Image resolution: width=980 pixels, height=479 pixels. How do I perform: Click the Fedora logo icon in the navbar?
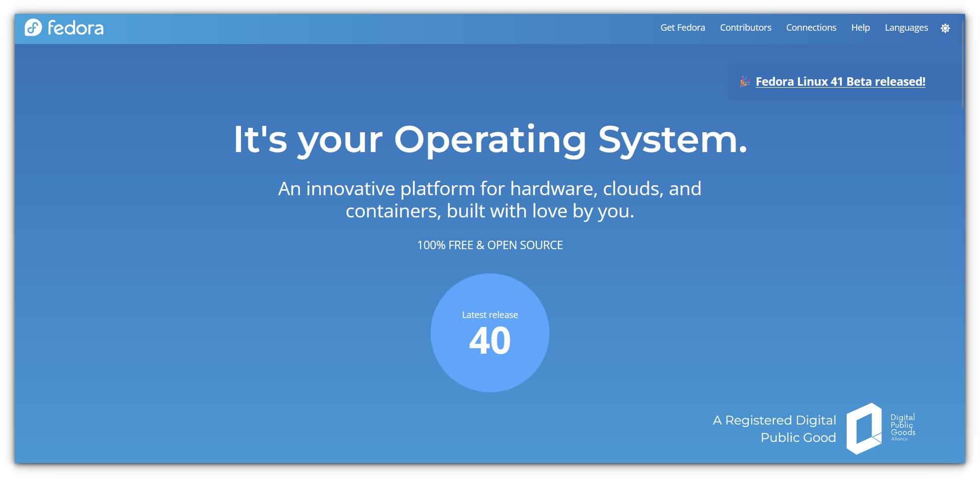pyautogui.click(x=33, y=28)
